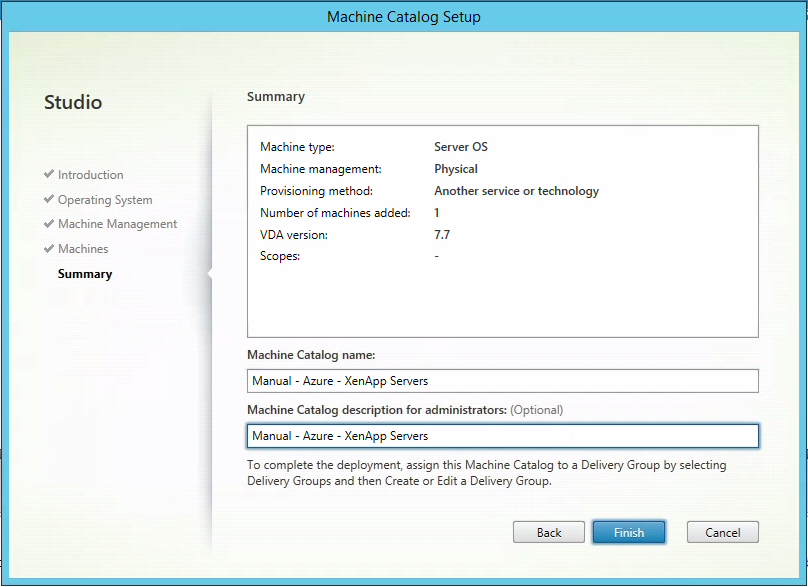
Task: Click the 'Scopes:' label
Action: [x=280, y=256]
